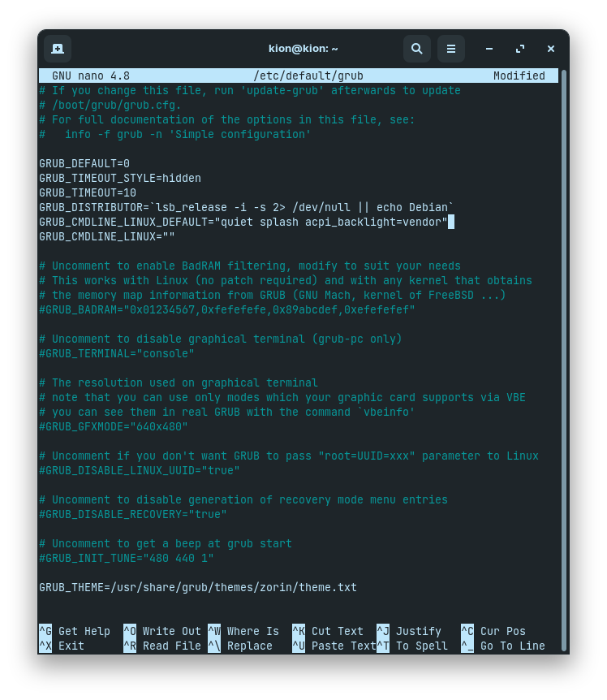Click the ^U Paste Text shortcut
The image size is (607, 700).
[x=334, y=646]
